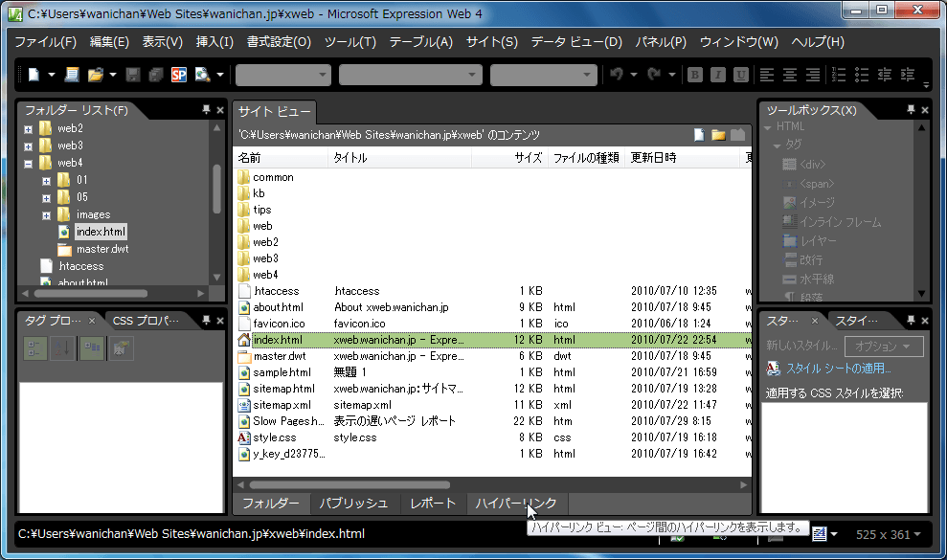The width and height of the screenshot is (947, 560).
Task: Click the Decrease Indent icon
Action: pyautogui.click(x=885, y=75)
